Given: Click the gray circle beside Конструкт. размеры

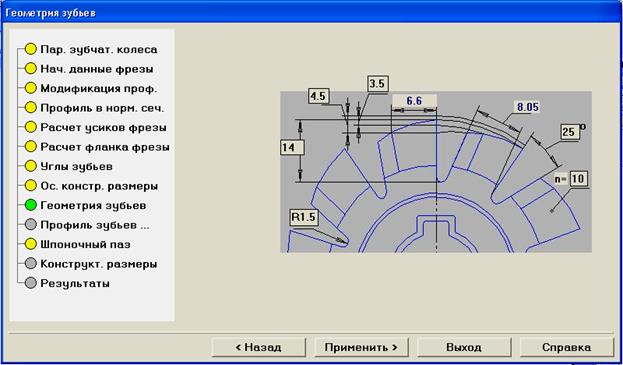Looking at the screenshot, I should (31, 264).
